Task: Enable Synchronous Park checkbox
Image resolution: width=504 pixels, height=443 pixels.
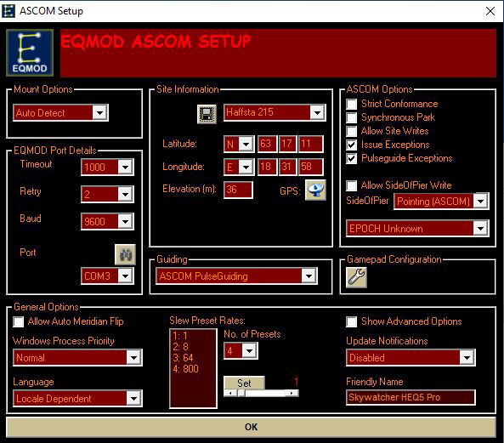Action: click(351, 117)
